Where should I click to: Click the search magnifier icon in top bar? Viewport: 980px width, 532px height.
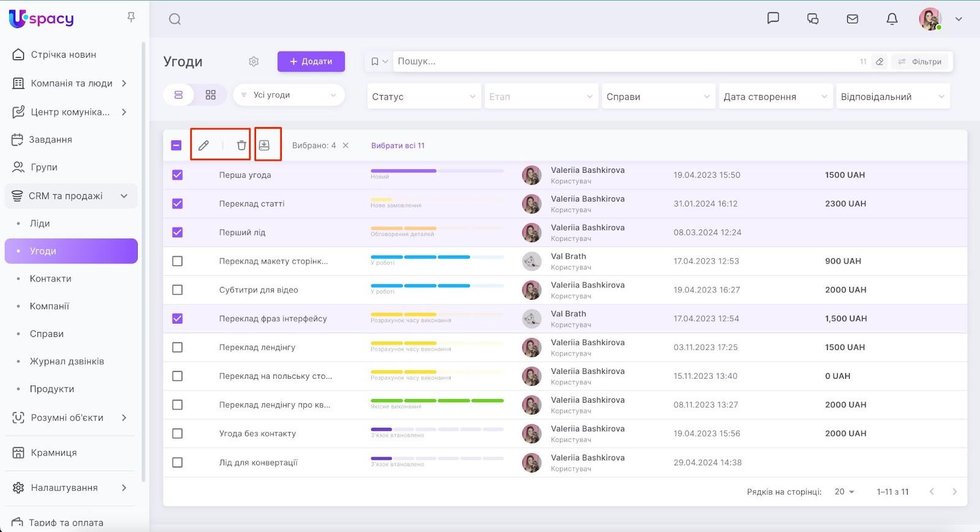coord(175,19)
